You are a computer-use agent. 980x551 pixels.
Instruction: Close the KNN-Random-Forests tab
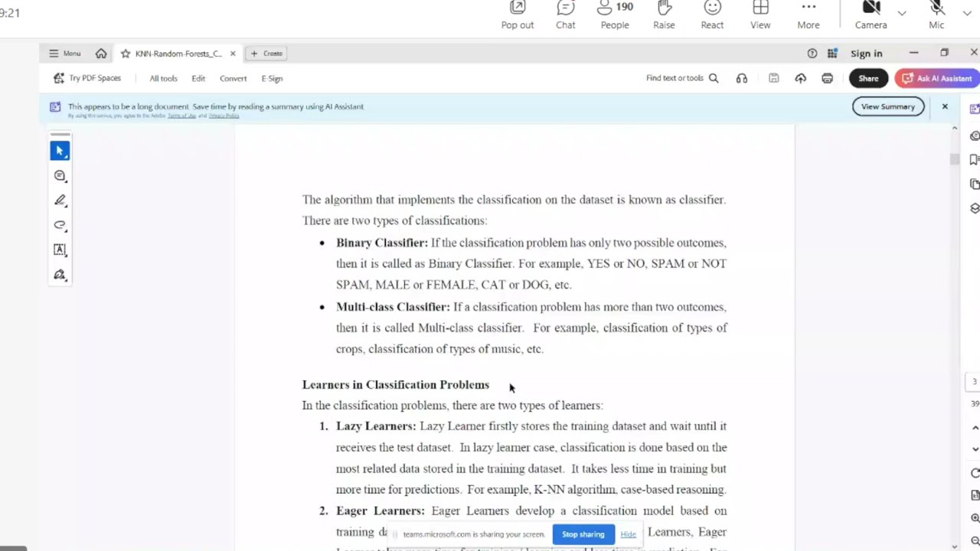click(233, 54)
